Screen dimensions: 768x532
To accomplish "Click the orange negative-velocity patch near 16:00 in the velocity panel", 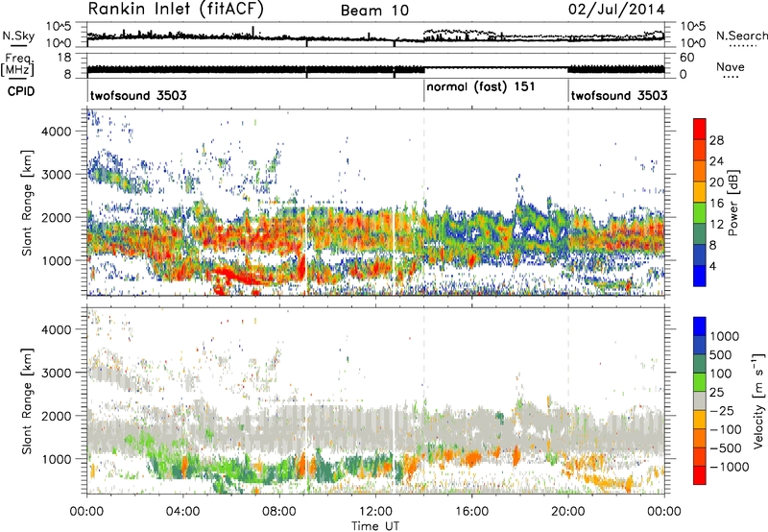I will pos(472,458).
